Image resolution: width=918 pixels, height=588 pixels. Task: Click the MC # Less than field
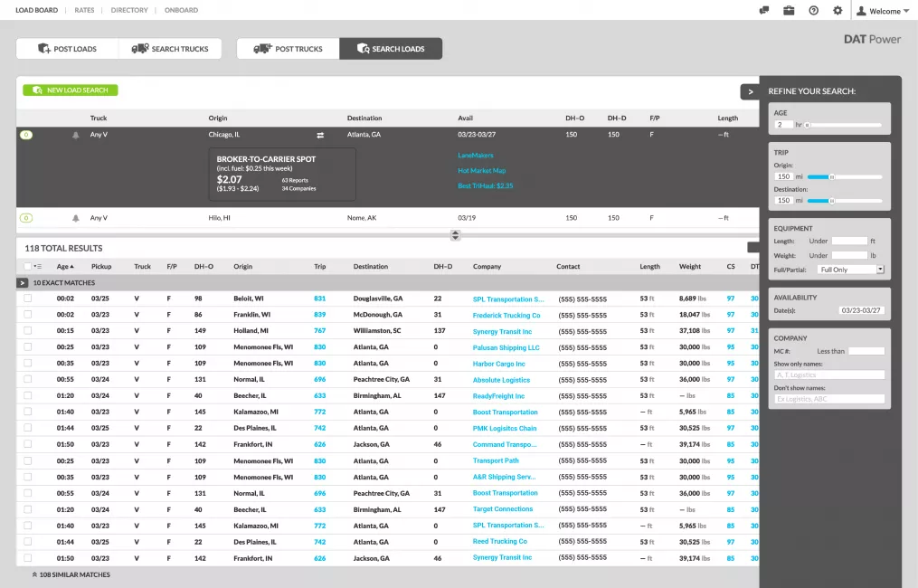[x=866, y=351]
